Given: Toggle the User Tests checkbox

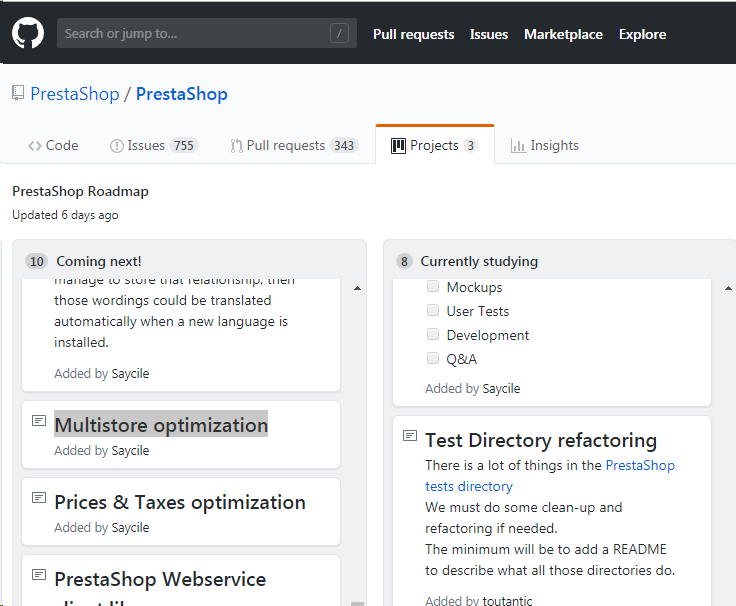Looking at the screenshot, I should pyautogui.click(x=433, y=311).
